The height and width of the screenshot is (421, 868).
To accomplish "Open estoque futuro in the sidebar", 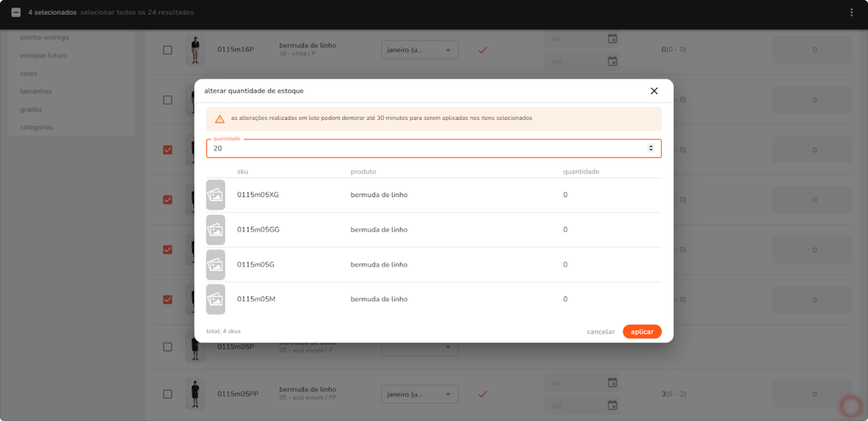I will [x=44, y=55].
